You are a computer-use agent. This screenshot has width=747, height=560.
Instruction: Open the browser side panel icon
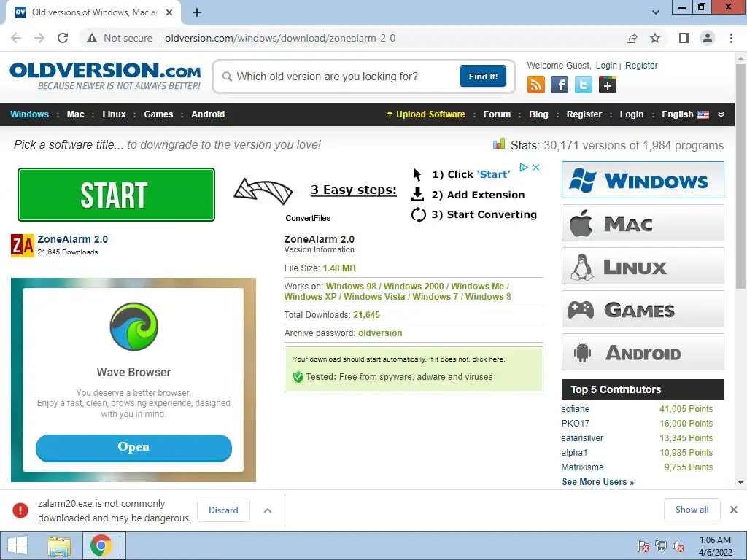[x=684, y=38]
